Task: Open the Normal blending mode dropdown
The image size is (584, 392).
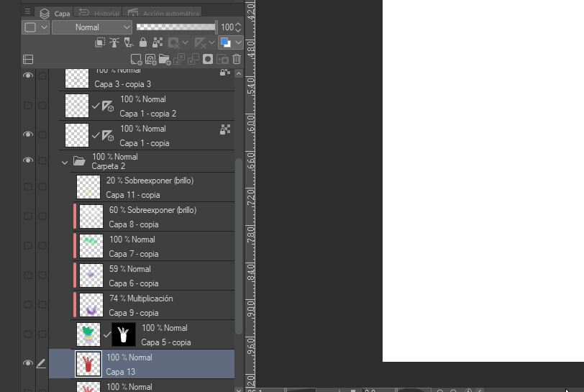Action: (92, 27)
